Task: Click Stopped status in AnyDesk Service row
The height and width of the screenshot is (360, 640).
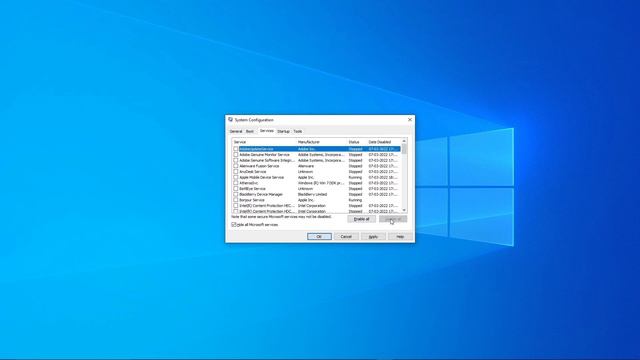Action: click(355, 172)
